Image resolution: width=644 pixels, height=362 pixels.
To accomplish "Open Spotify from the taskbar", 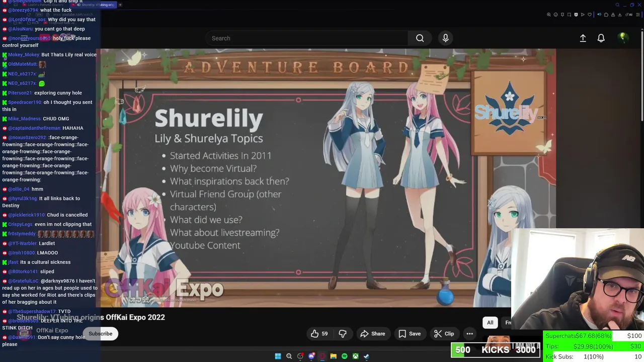I will [x=344, y=356].
